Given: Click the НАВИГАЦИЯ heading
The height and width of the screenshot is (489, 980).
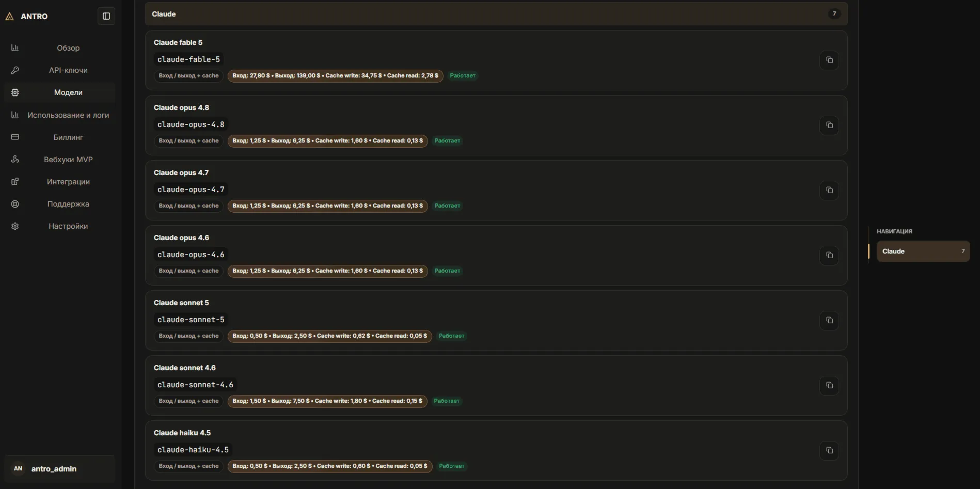Looking at the screenshot, I should pyautogui.click(x=894, y=231).
